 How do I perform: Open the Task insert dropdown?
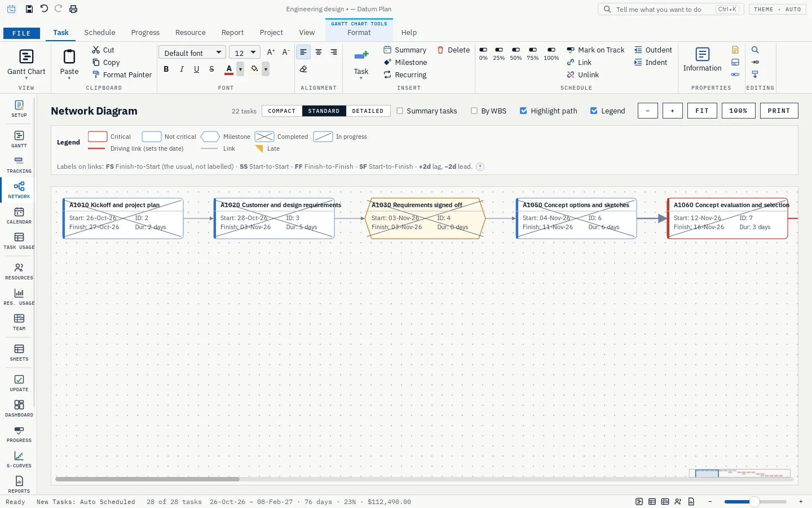pyautogui.click(x=361, y=64)
